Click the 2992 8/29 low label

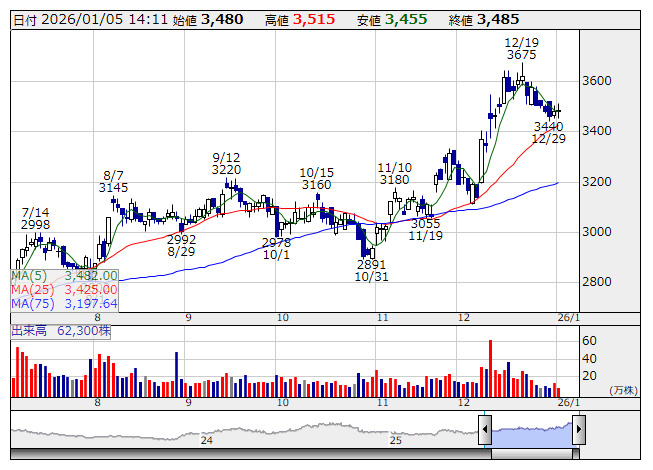pyautogui.click(x=181, y=246)
